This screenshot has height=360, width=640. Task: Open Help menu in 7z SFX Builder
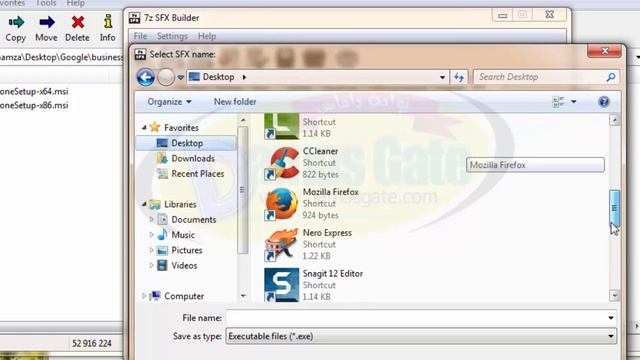point(207,36)
